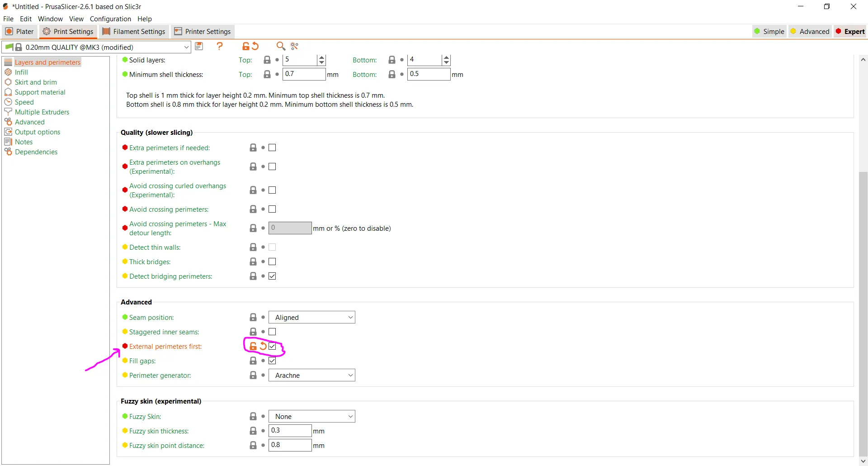Viewport: 868px width, 466px height.
Task: Open the Infill settings page
Action: (21, 72)
